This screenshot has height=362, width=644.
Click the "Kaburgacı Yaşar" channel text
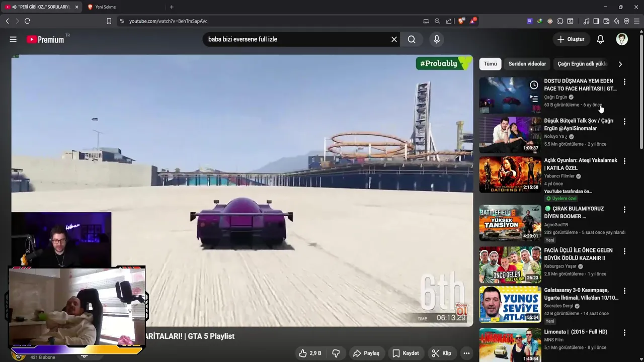(x=560, y=266)
